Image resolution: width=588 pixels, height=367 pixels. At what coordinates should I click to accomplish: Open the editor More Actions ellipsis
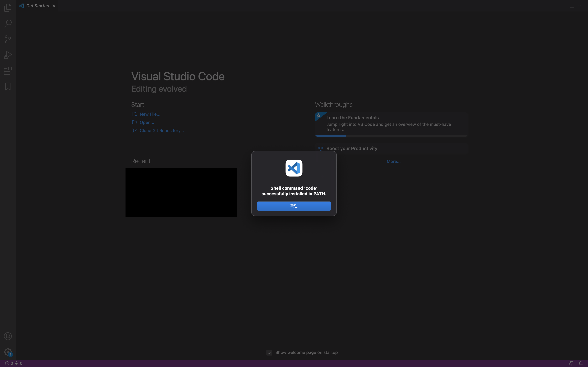click(580, 6)
